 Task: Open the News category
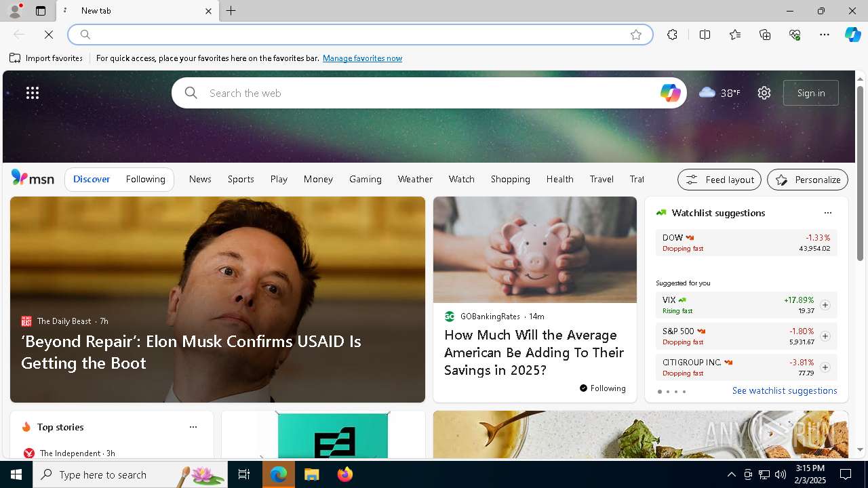coord(200,179)
